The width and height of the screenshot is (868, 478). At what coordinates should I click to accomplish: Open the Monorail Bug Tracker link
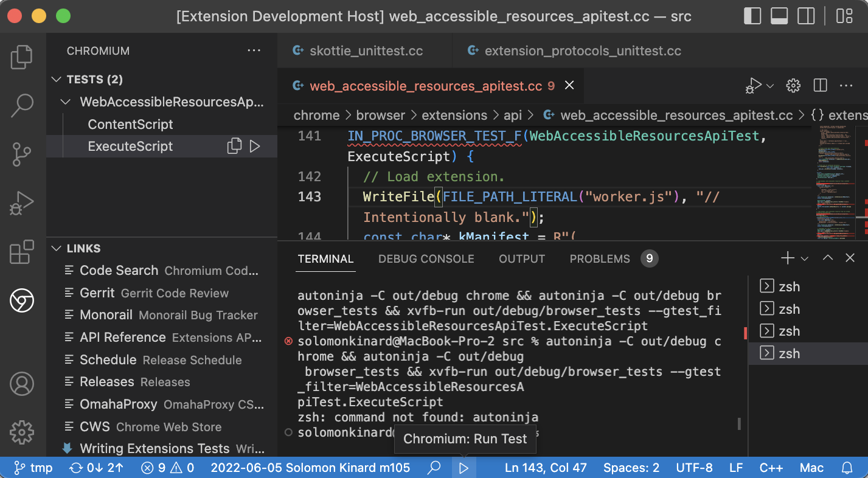[162, 315]
